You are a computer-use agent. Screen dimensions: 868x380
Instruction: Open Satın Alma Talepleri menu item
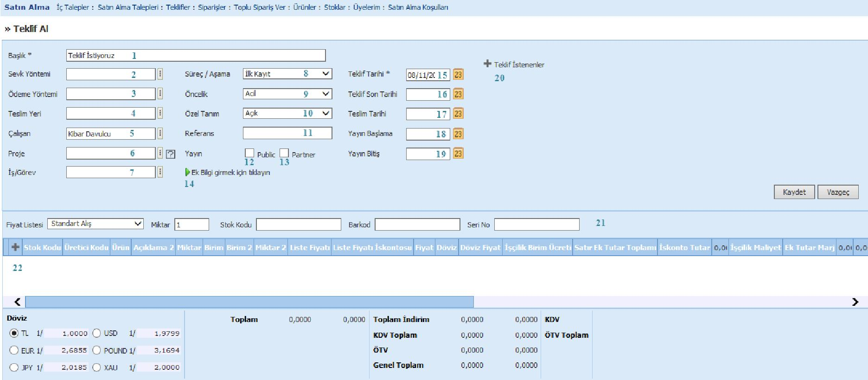point(128,7)
